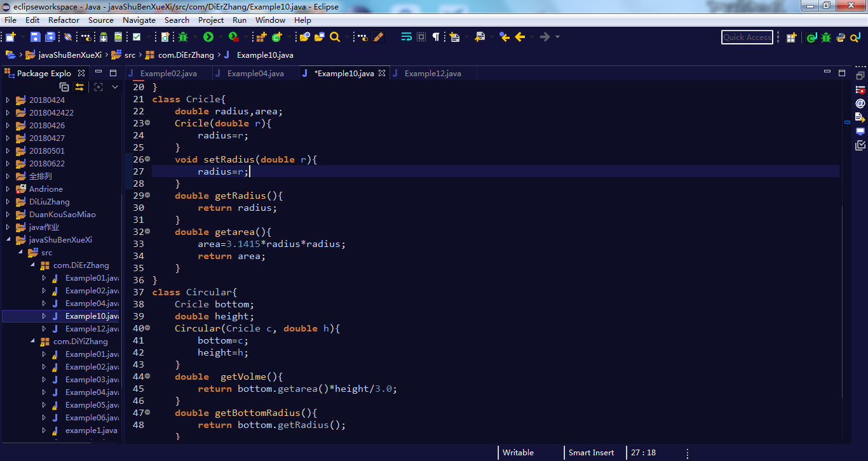The image size is (868, 461).
Task: Open the Android SDK Manager icon
Action: pos(103,37)
